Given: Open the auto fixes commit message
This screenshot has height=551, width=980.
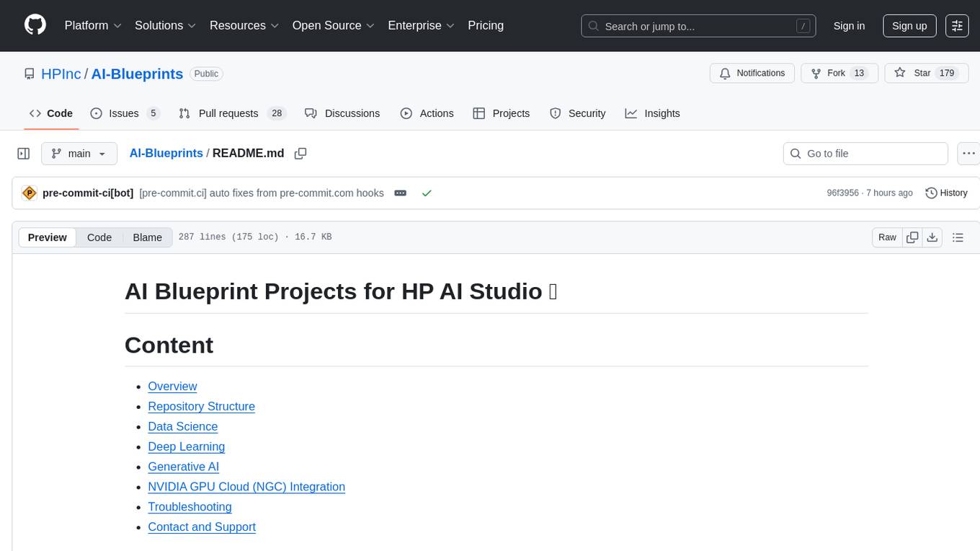Looking at the screenshot, I should coord(262,193).
